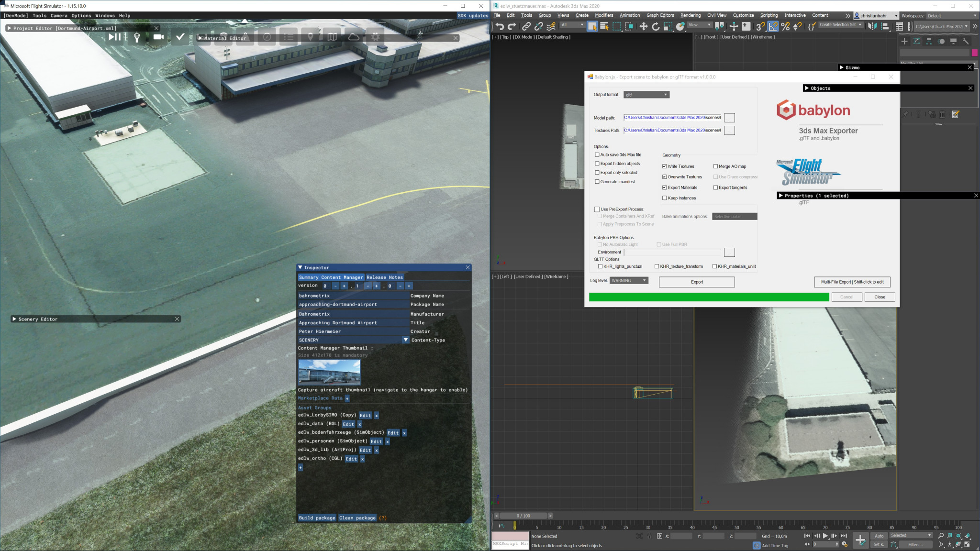Enable Merge AO map checkbox
This screenshot has height=551, width=980.
point(716,166)
